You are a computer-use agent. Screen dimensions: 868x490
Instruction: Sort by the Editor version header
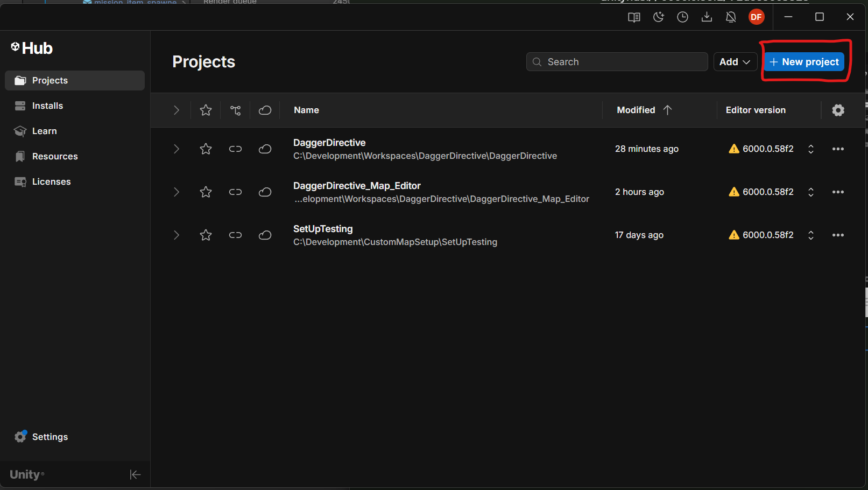756,110
